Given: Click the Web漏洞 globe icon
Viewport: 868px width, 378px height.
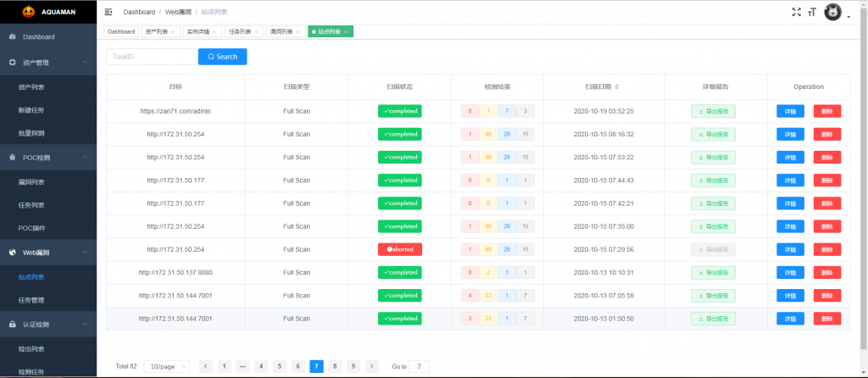Looking at the screenshot, I should [13, 253].
